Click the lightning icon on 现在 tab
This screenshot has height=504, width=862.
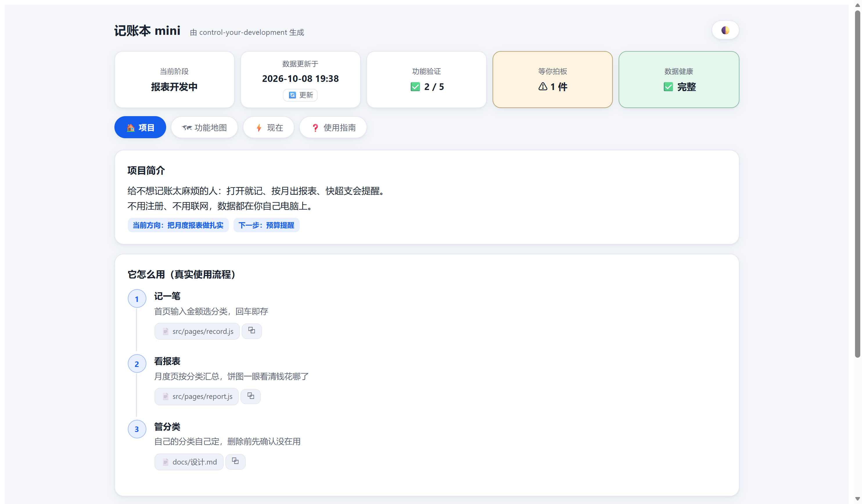coord(259,127)
